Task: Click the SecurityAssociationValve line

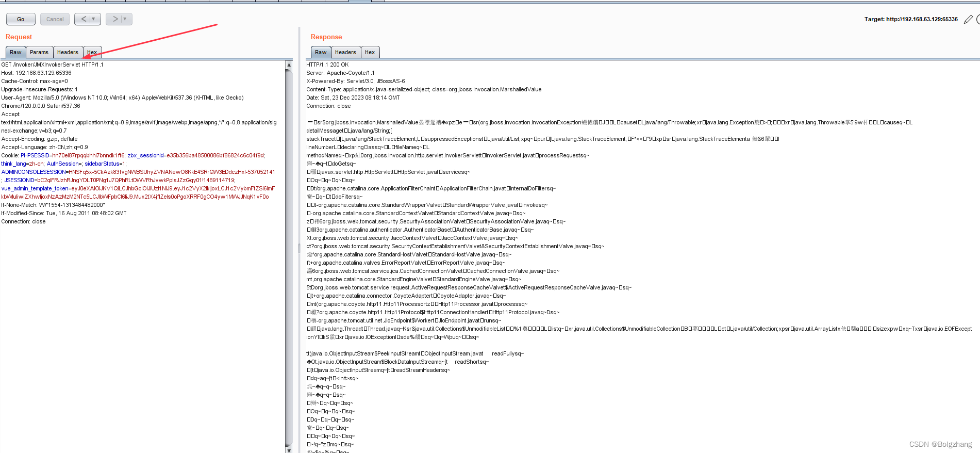Action: click(436, 221)
